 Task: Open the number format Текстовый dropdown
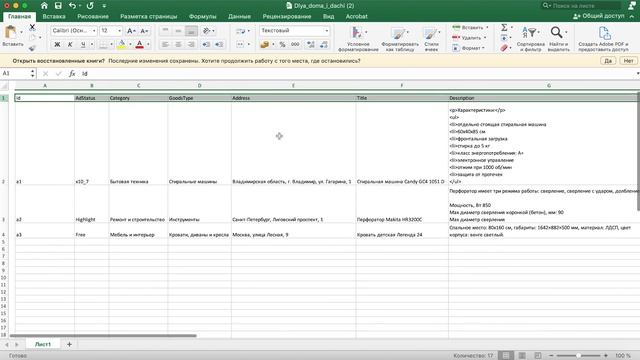(326, 31)
